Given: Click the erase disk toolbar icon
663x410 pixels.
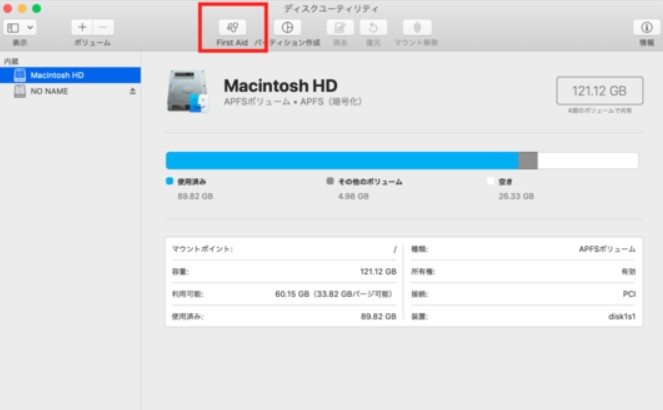Looking at the screenshot, I should 340,27.
